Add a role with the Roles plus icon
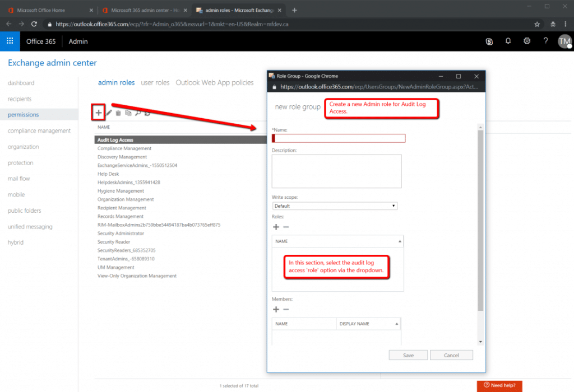This screenshot has height=392, width=574. [276, 227]
